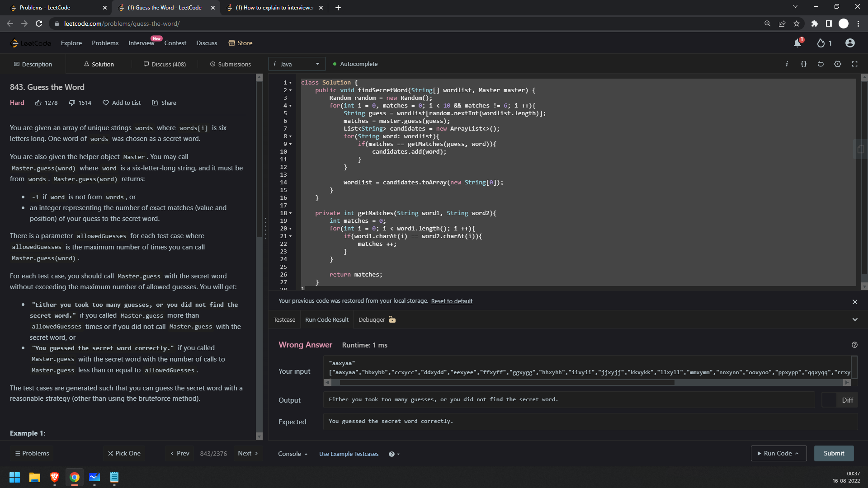This screenshot has height=488, width=868.
Task: Expand the Console panel
Action: click(292, 454)
